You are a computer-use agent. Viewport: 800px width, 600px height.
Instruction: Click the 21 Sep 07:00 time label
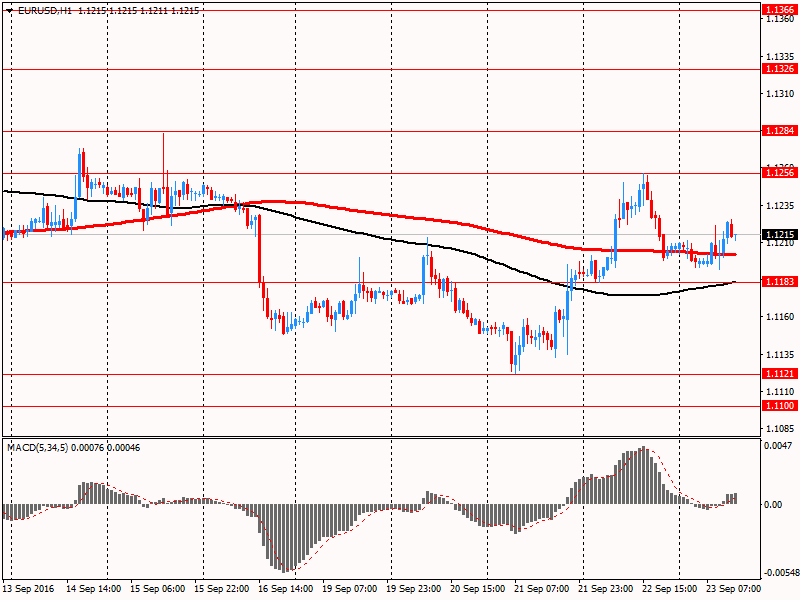[542, 588]
